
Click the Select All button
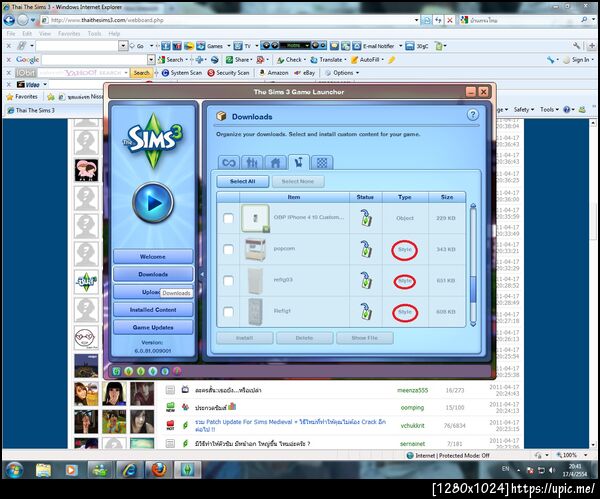[243, 181]
